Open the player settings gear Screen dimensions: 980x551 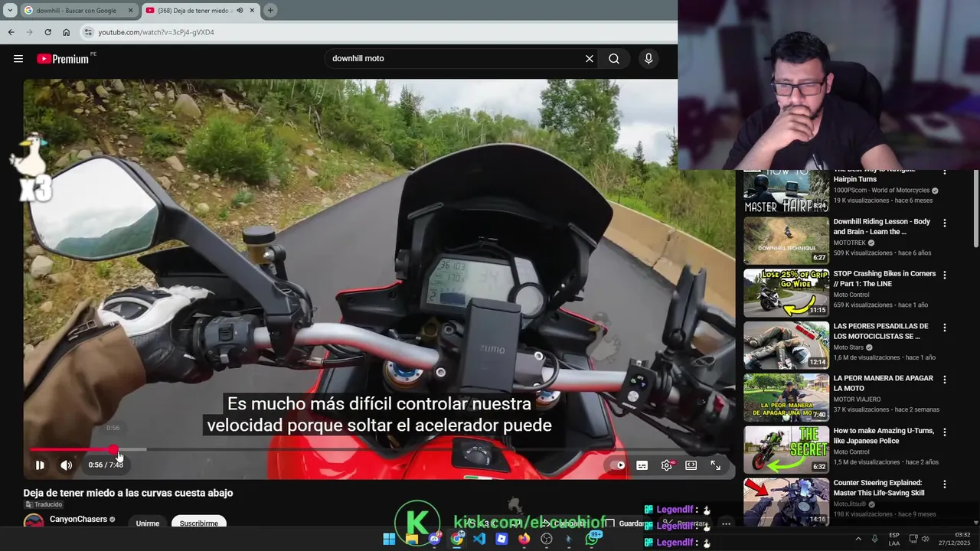click(x=667, y=465)
